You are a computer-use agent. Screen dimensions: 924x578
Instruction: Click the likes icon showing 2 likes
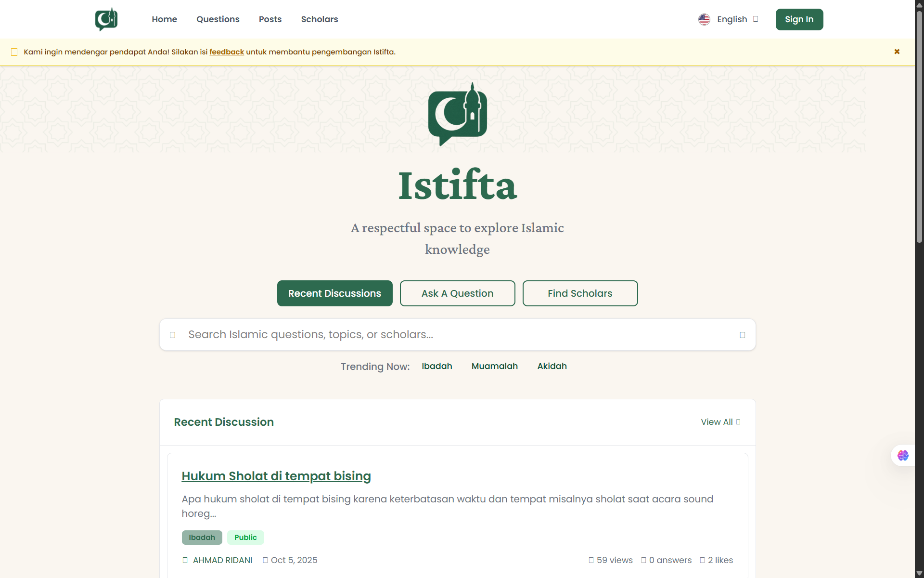pos(702,560)
